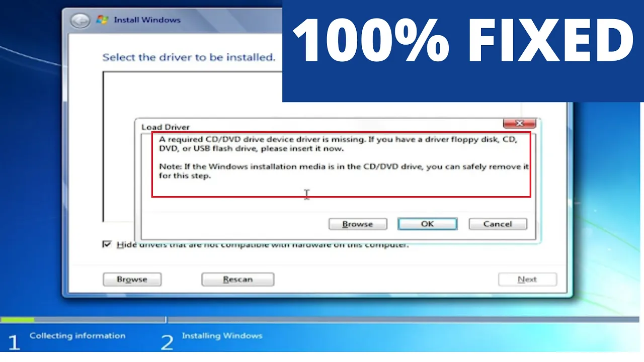Click the Next button

pos(527,279)
